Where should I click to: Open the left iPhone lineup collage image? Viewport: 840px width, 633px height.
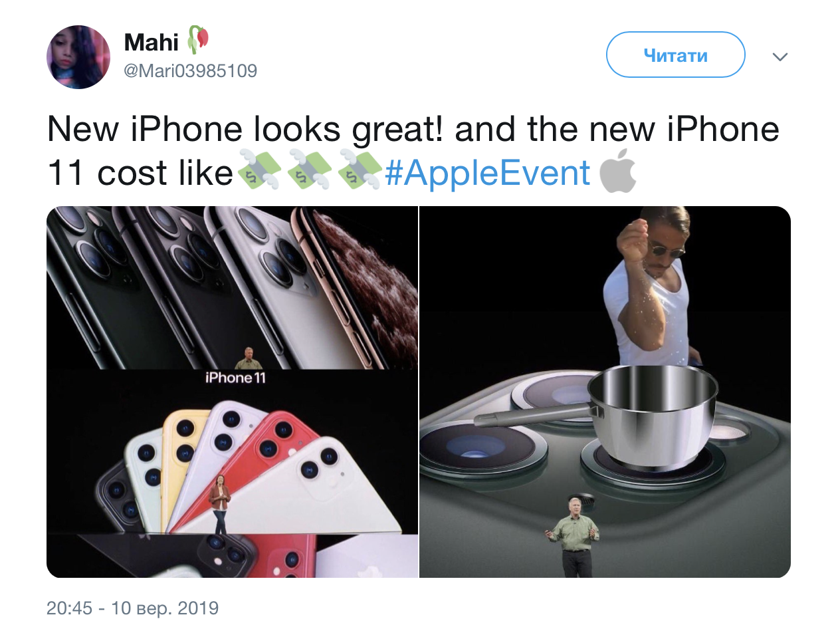(232, 392)
